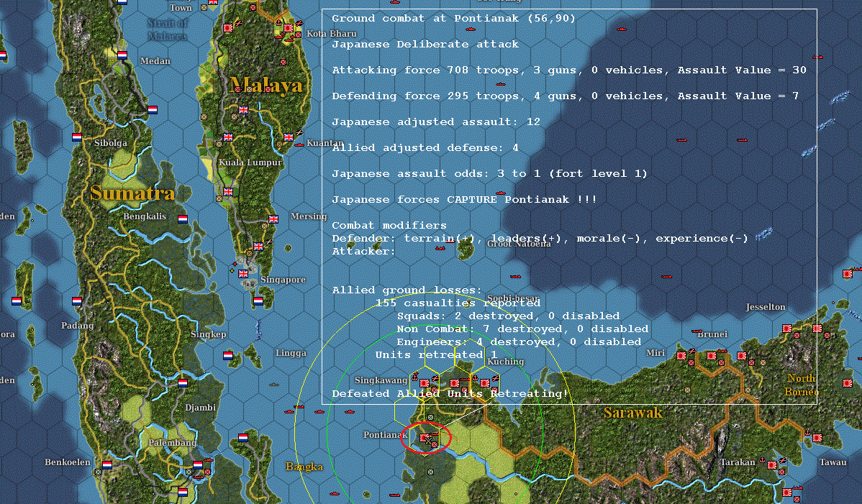Click the Bangka island label

(304, 467)
